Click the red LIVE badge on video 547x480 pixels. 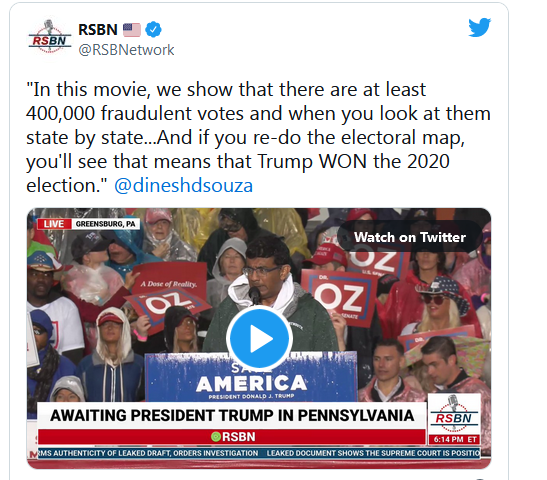point(54,224)
